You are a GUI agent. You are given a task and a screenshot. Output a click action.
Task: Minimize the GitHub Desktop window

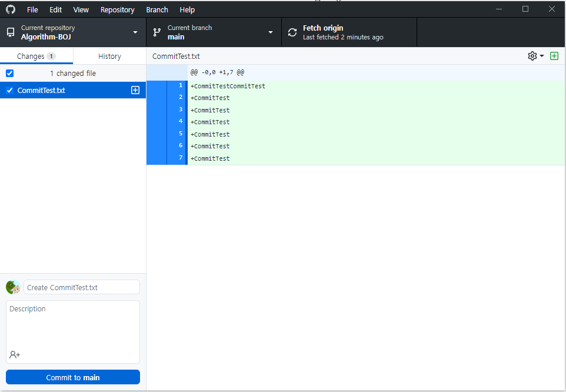(499, 9)
